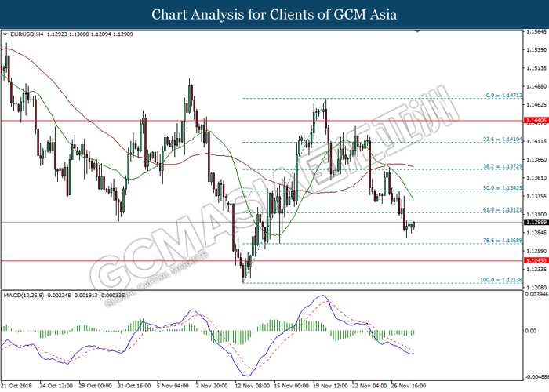549x392 pixels.
Task: Click the 21 Oct 2018 date axis label
Action: pos(16,386)
